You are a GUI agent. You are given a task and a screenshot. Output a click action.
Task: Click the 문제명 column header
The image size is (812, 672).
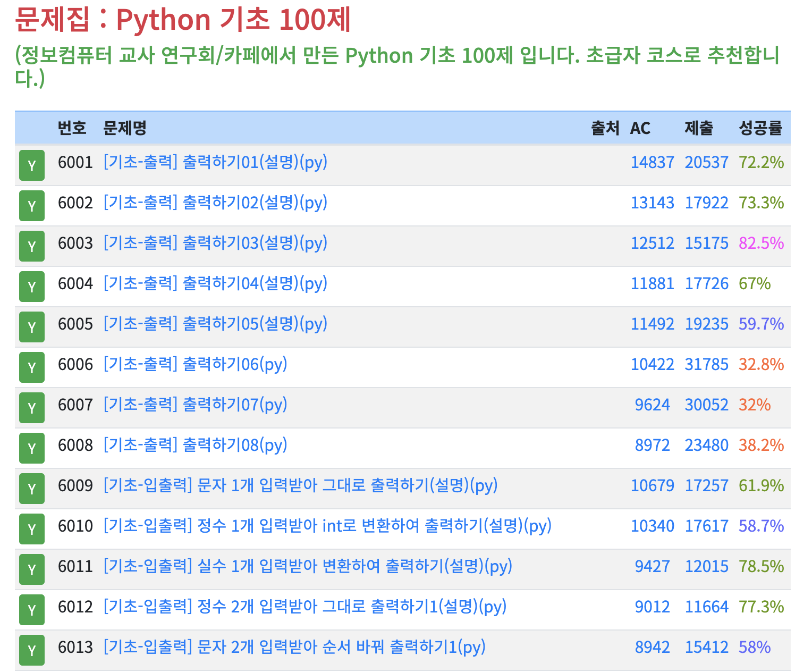pyautogui.click(x=124, y=128)
